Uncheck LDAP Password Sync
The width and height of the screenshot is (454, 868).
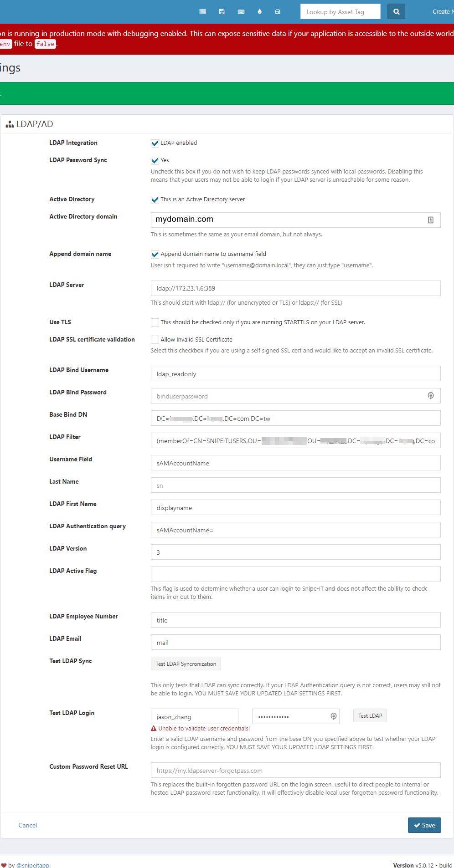point(155,160)
